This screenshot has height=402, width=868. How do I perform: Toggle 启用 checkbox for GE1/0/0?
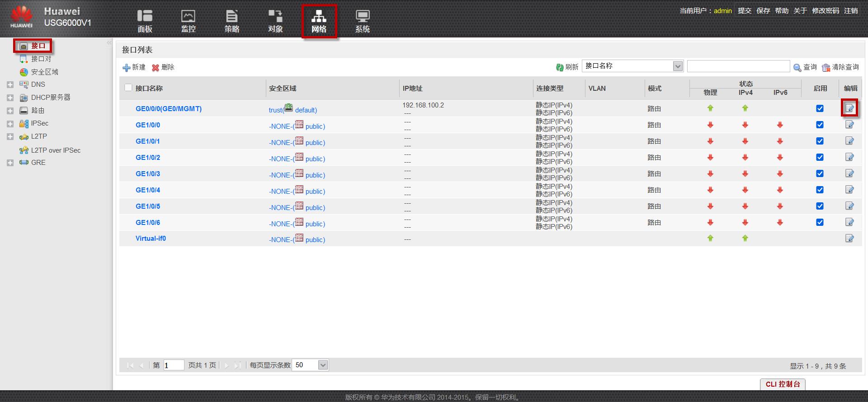(820, 125)
